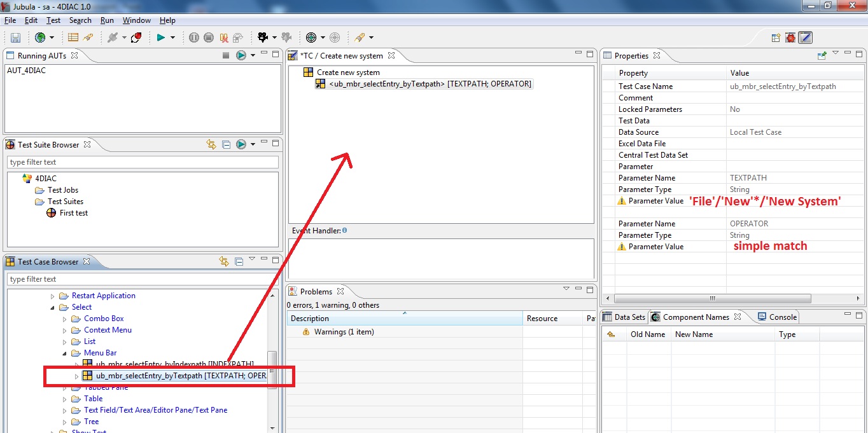
Task: Switch to the red gear execution perspective
Action: [x=790, y=38]
